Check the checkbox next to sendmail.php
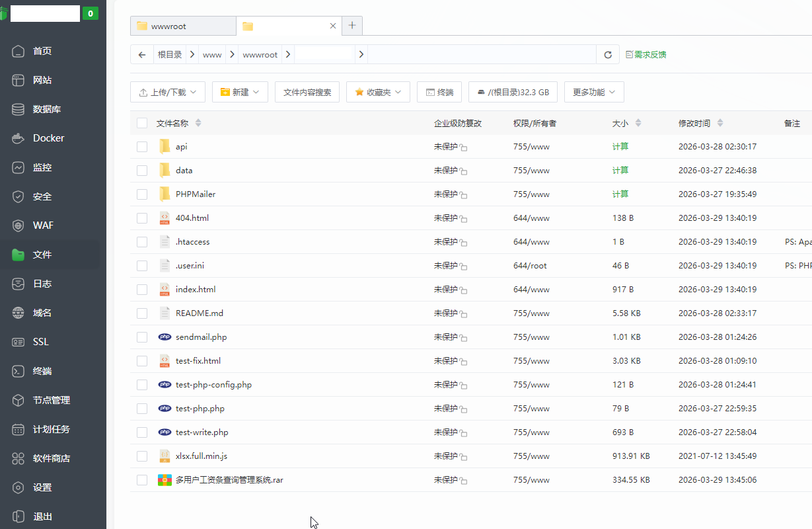The image size is (812, 529). click(142, 337)
